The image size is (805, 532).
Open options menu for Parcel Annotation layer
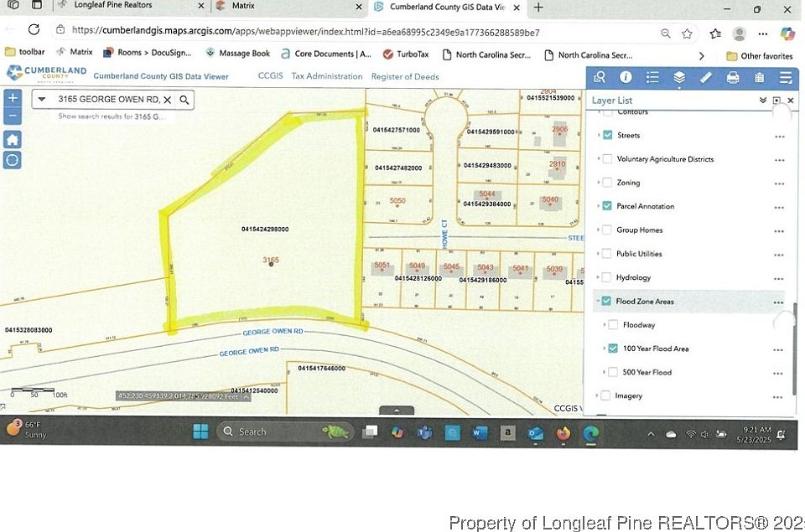(779, 207)
